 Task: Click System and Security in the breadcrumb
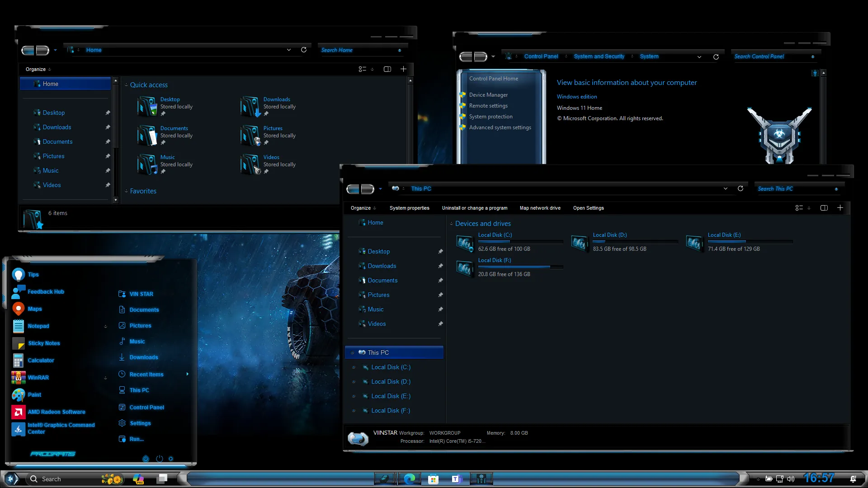pyautogui.click(x=599, y=56)
